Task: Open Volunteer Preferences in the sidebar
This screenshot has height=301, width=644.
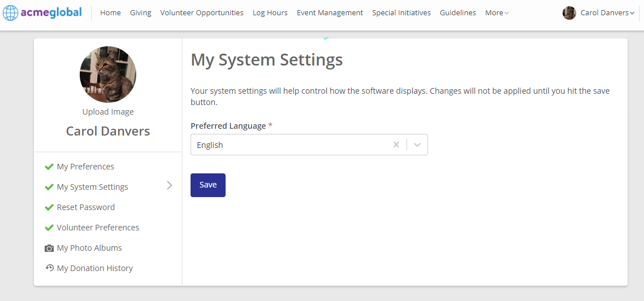Action: (98, 228)
